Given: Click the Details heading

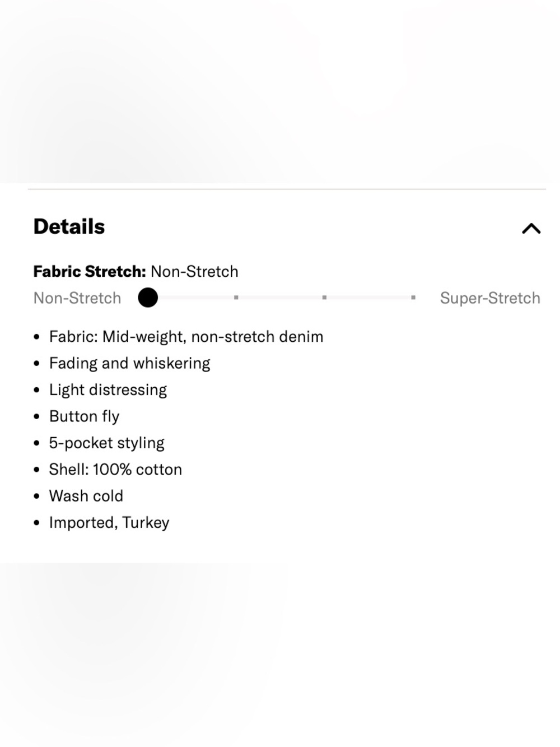Looking at the screenshot, I should pos(69,226).
